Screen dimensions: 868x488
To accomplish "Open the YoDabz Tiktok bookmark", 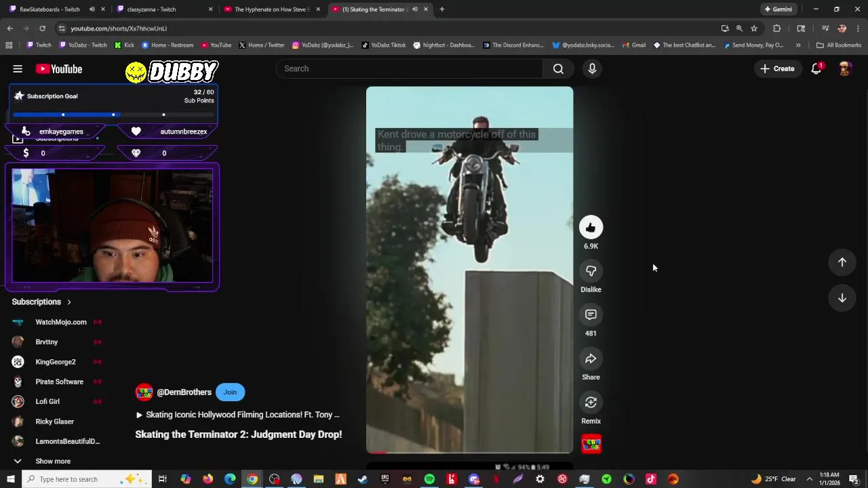I will (384, 45).
